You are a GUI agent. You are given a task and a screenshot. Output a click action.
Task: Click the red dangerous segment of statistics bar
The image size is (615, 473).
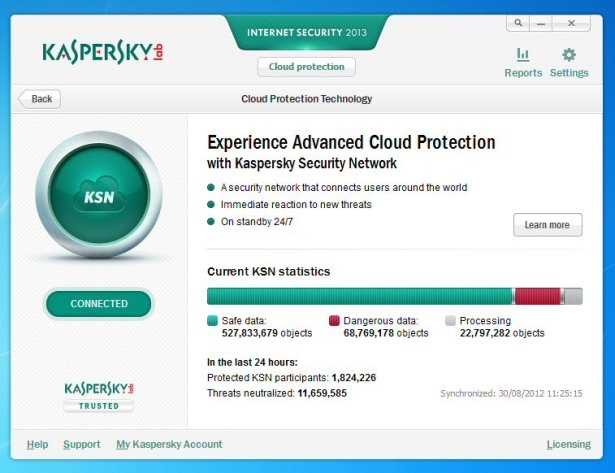tap(538, 296)
